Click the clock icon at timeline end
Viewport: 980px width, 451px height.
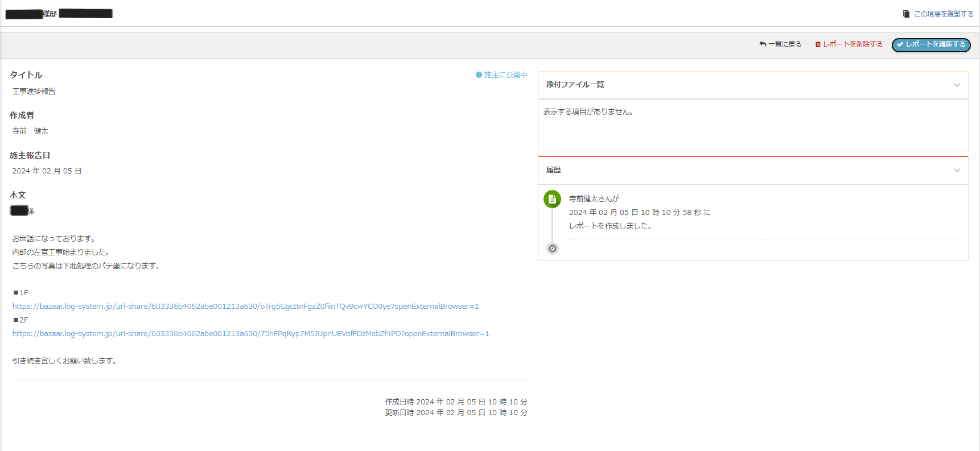pyautogui.click(x=552, y=249)
